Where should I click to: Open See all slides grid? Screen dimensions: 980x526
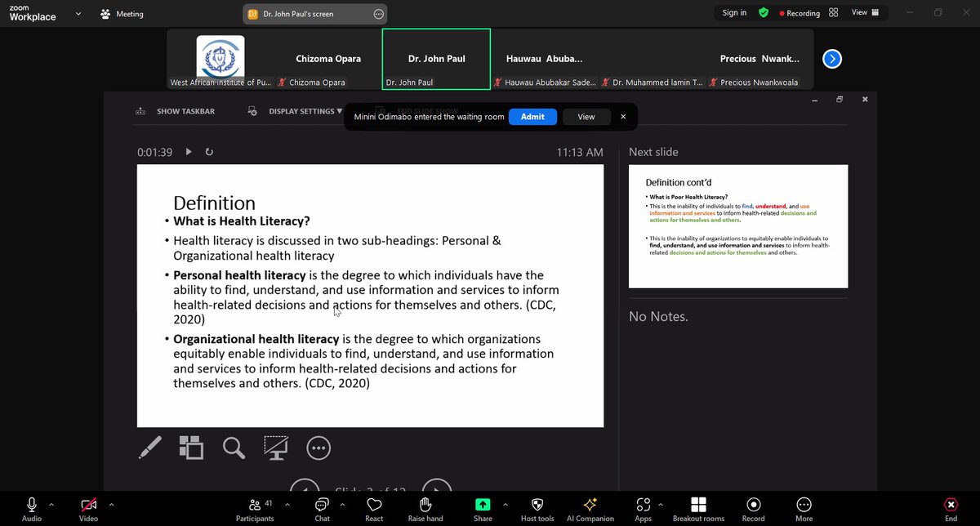point(192,447)
